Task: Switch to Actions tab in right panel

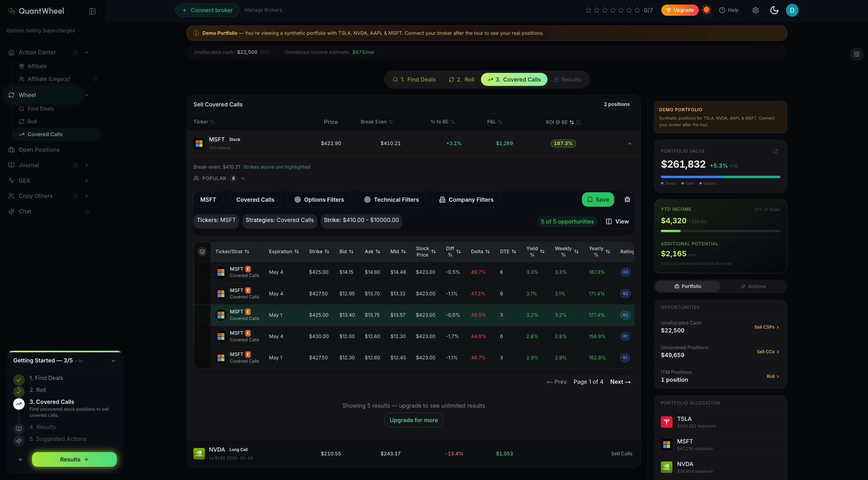Action: coord(753,286)
